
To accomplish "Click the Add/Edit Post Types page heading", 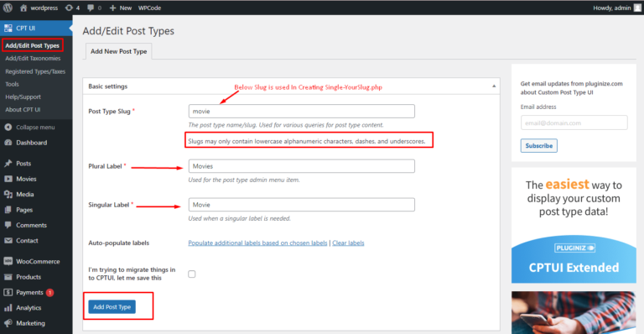I will [128, 31].
